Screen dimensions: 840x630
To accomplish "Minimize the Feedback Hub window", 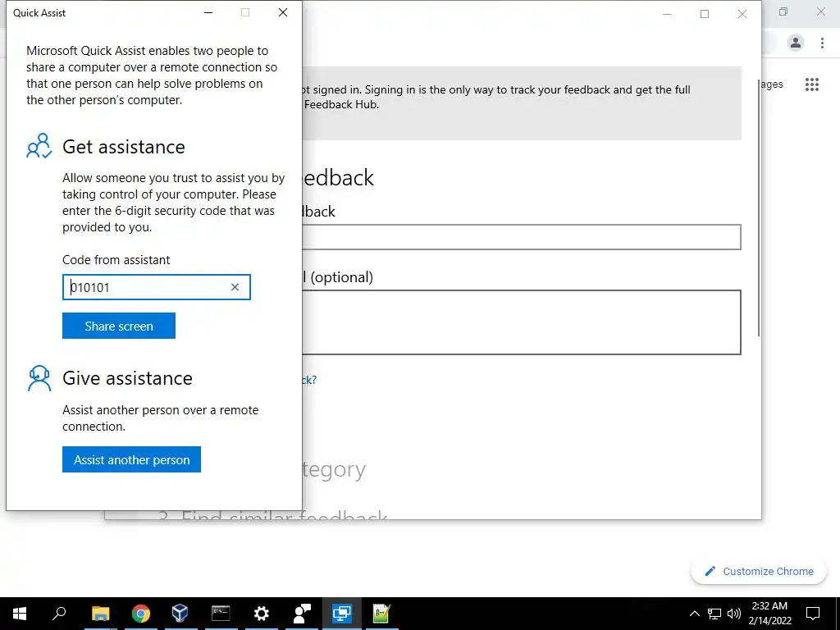I will pos(667,14).
